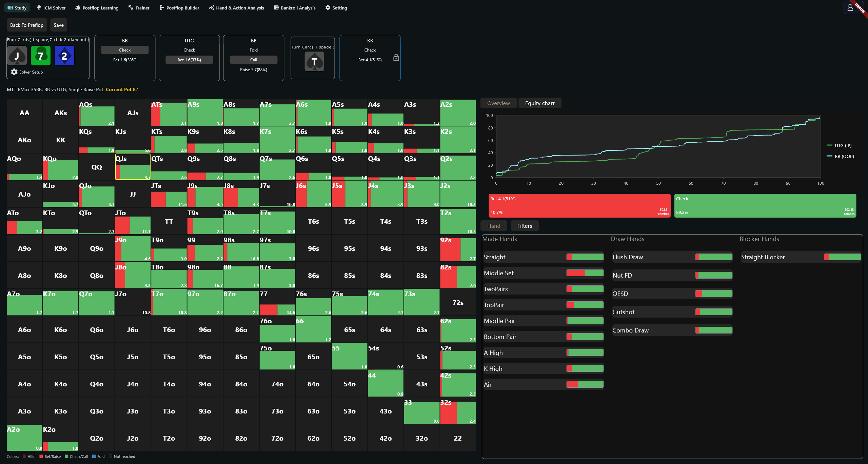
Task: Go to Postflop Learning
Action: pyautogui.click(x=97, y=7)
